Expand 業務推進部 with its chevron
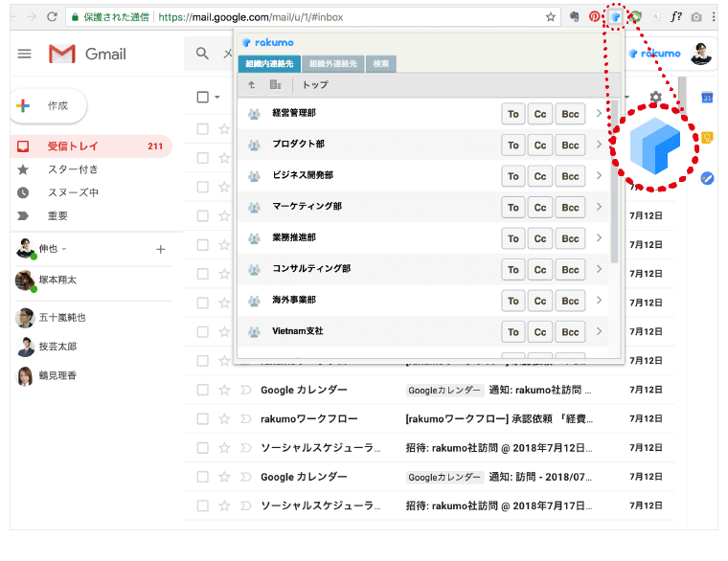The width and height of the screenshot is (728, 561). coord(599,237)
